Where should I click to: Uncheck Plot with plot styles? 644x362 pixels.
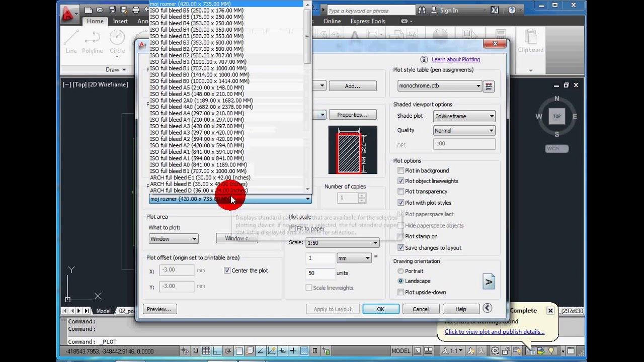tap(401, 203)
